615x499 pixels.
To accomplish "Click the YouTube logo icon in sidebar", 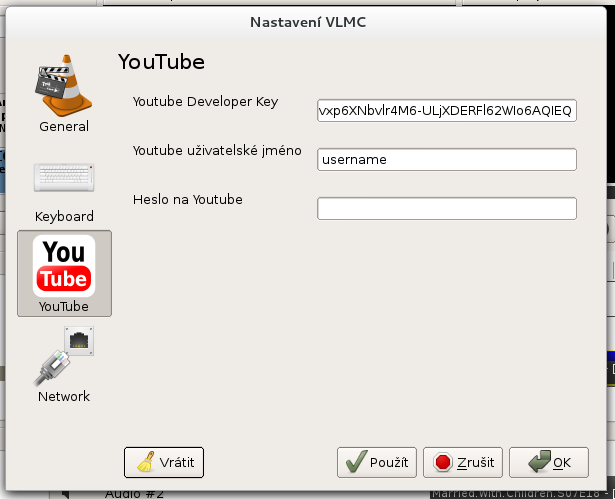I will point(64,265).
